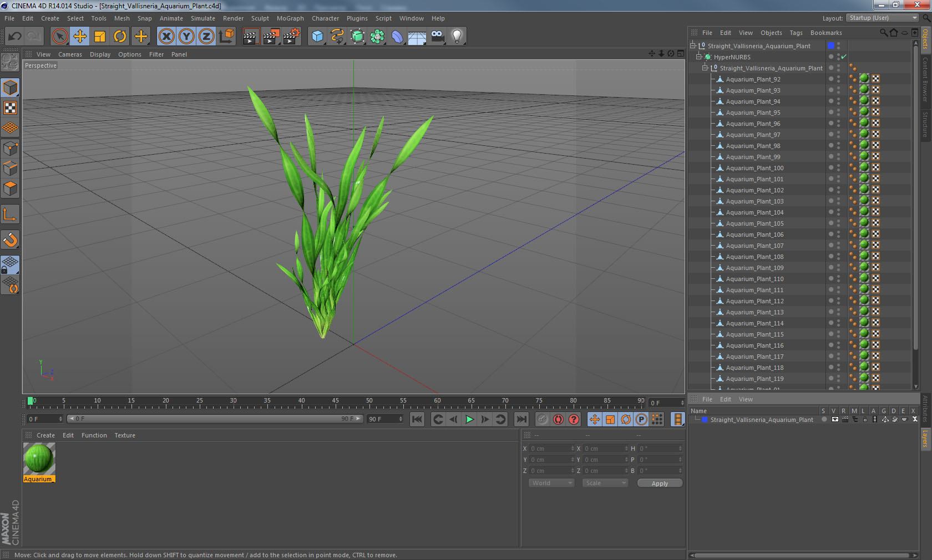
Task: Open the World coordinate dropdown
Action: 551,483
